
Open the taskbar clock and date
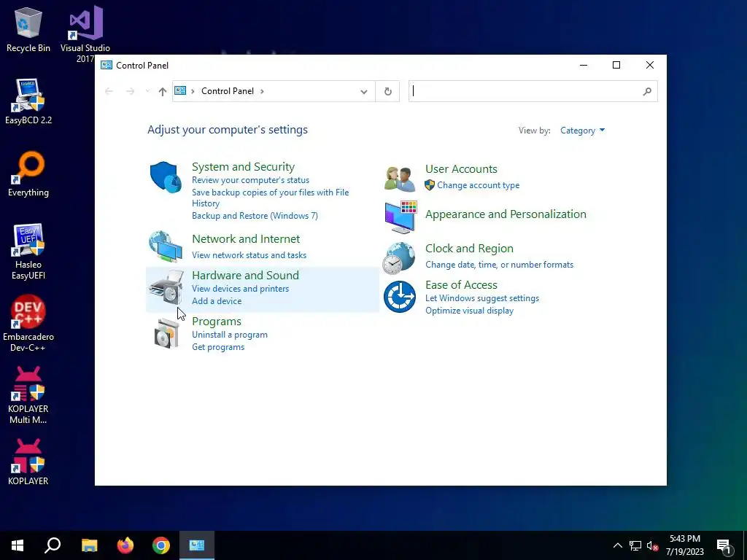684,545
